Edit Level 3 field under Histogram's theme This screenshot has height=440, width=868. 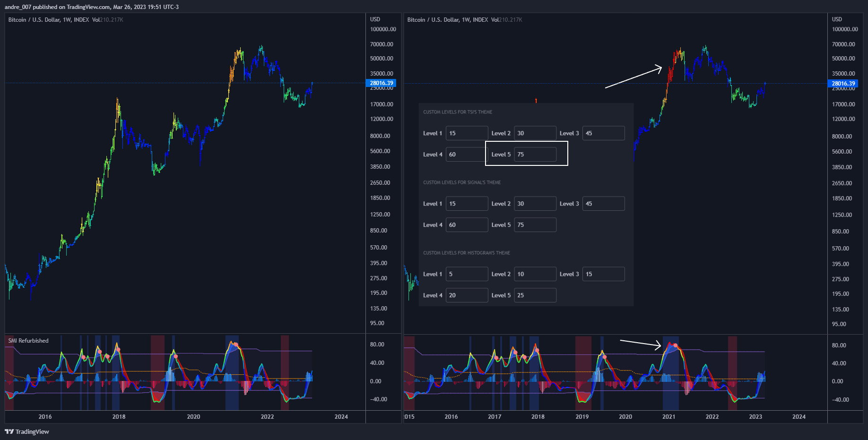[x=604, y=274]
